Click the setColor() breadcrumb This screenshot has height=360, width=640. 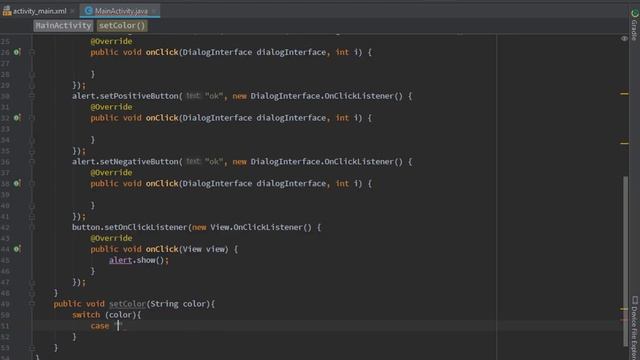point(122,26)
